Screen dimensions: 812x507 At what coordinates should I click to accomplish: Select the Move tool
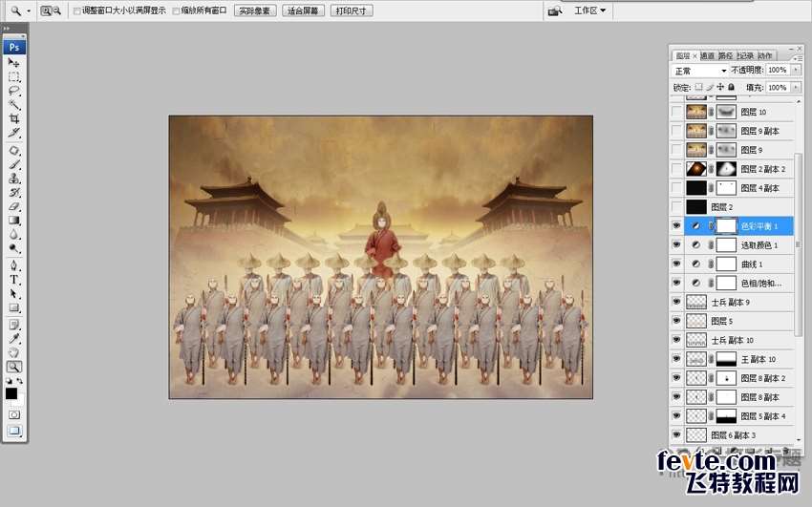pyautogui.click(x=14, y=63)
